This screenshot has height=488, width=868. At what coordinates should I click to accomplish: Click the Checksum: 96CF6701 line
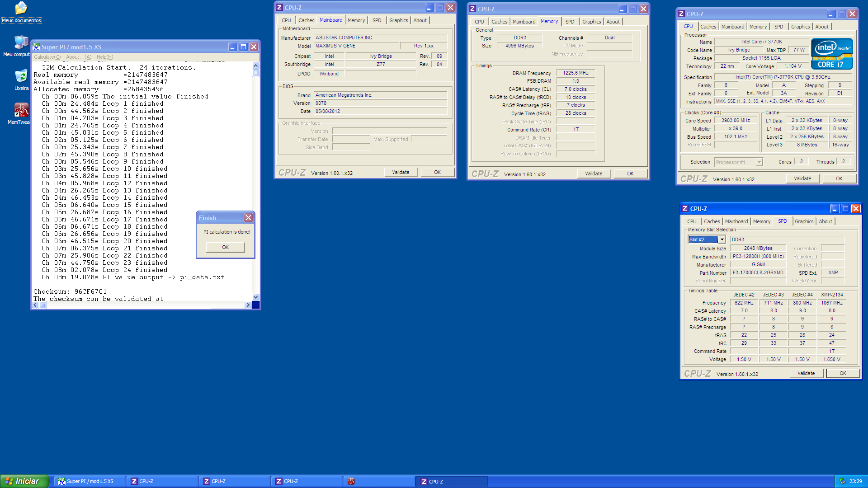(70, 291)
